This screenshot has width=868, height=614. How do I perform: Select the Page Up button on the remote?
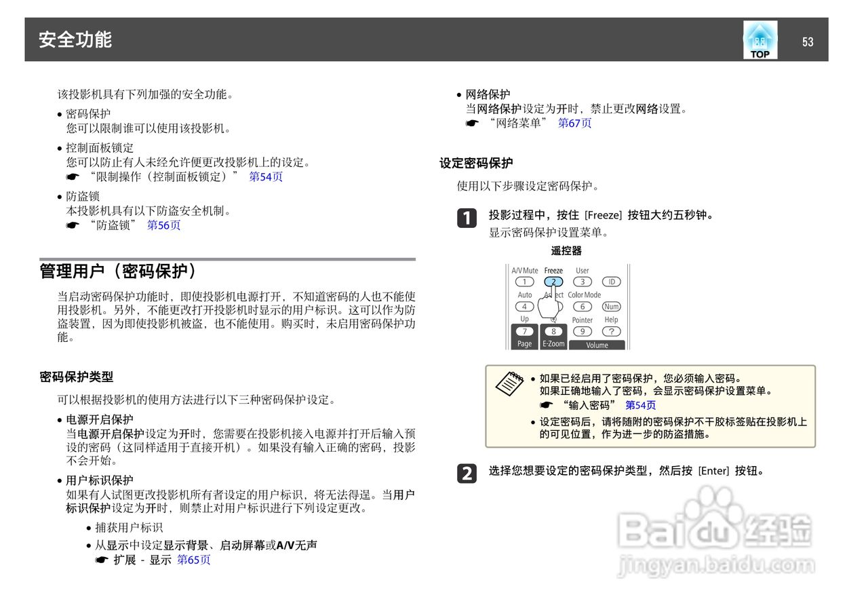point(526,331)
